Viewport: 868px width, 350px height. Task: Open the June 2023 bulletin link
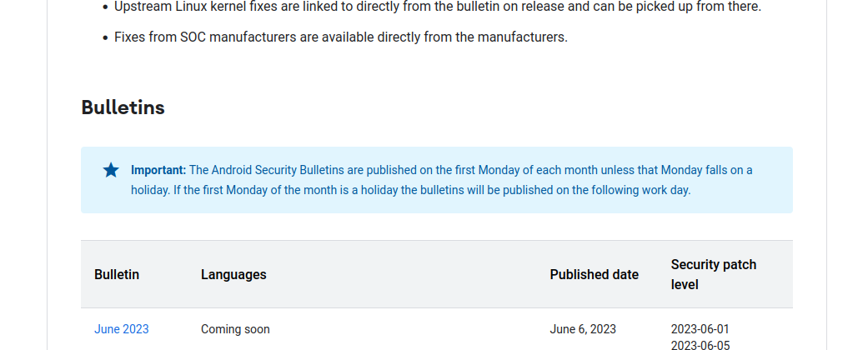122,329
